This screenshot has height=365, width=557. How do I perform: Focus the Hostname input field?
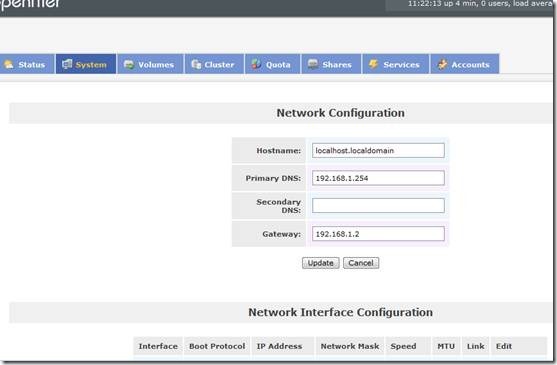378,151
